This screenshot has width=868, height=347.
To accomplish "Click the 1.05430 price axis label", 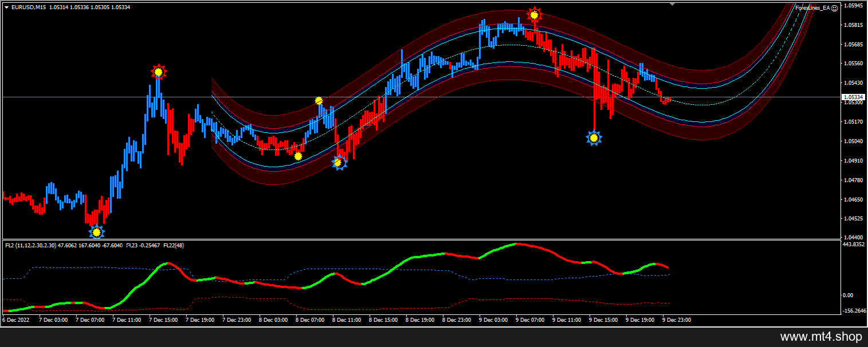I will 853,83.
